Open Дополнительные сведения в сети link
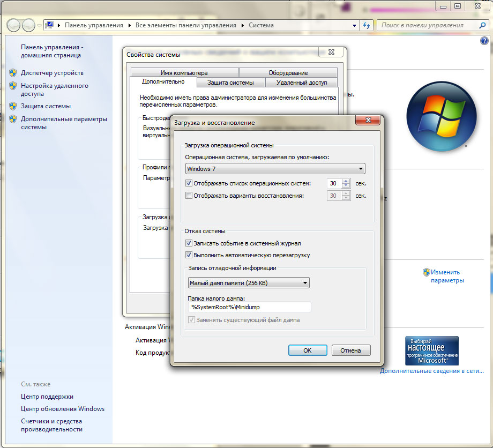The image size is (493, 448). (432, 371)
